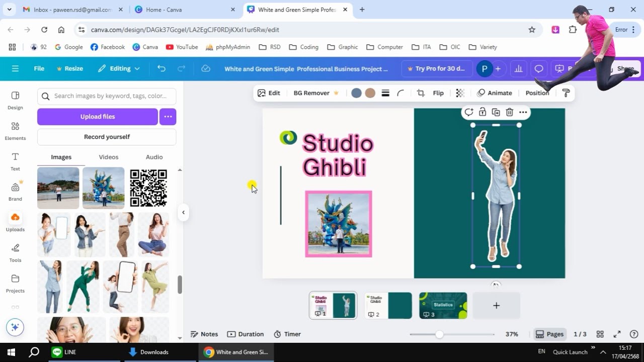Open the Duration setting
This screenshot has width=644, height=362.
246,334
